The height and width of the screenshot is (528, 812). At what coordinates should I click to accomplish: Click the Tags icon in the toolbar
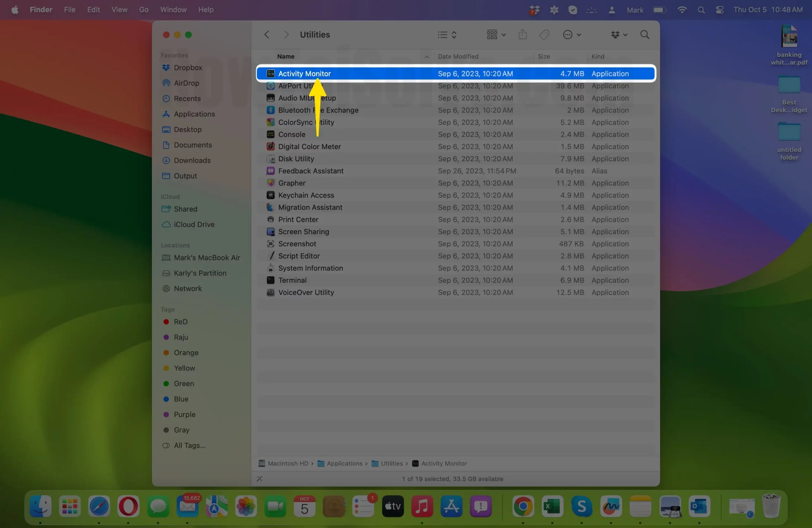pos(544,35)
